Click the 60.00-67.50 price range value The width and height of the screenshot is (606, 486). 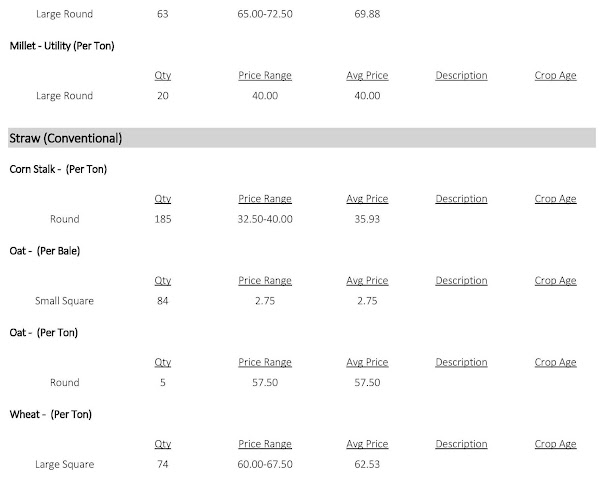265,464
